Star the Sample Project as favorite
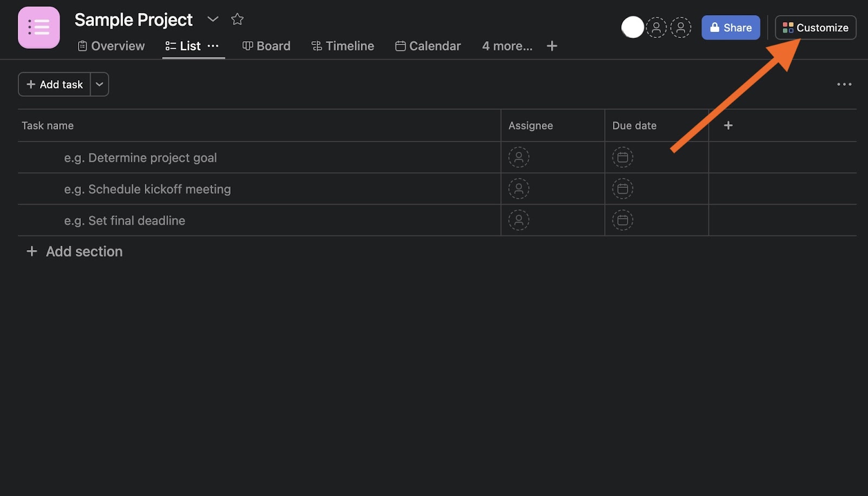This screenshot has height=496, width=868. click(x=237, y=20)
